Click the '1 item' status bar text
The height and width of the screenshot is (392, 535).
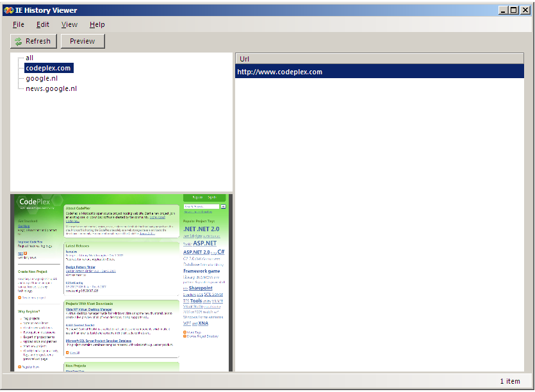510,381
